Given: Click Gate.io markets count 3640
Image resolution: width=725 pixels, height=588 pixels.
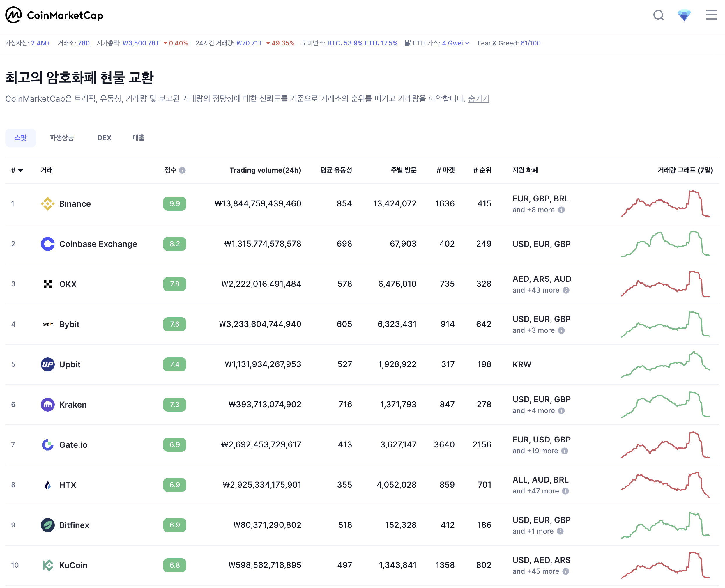Looking at the screenshot, I should click(444, 444).
